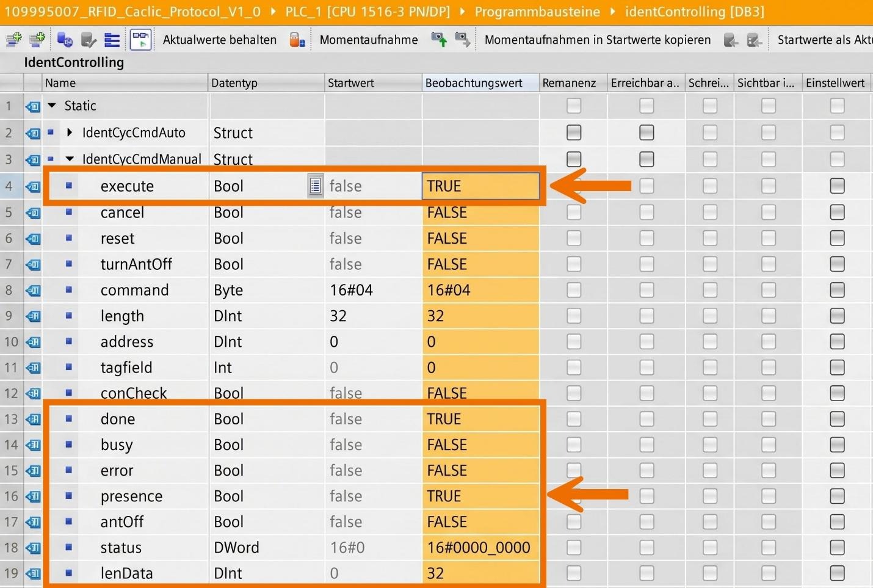The image size is (873, 588).
Task: Click the camera icon with green arrow
Action: (x=439, y=40)
